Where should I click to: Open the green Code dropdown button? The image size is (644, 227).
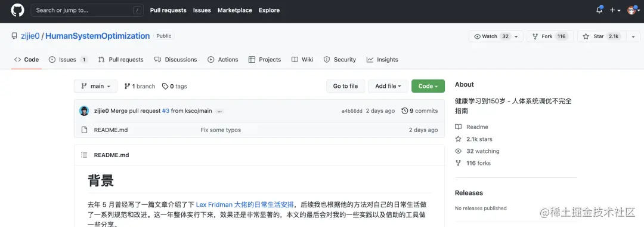pyautogui.click(x=428, y=86)
